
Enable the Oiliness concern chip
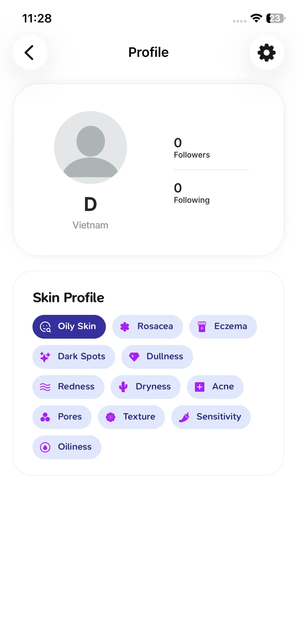[x=67, y=447]
